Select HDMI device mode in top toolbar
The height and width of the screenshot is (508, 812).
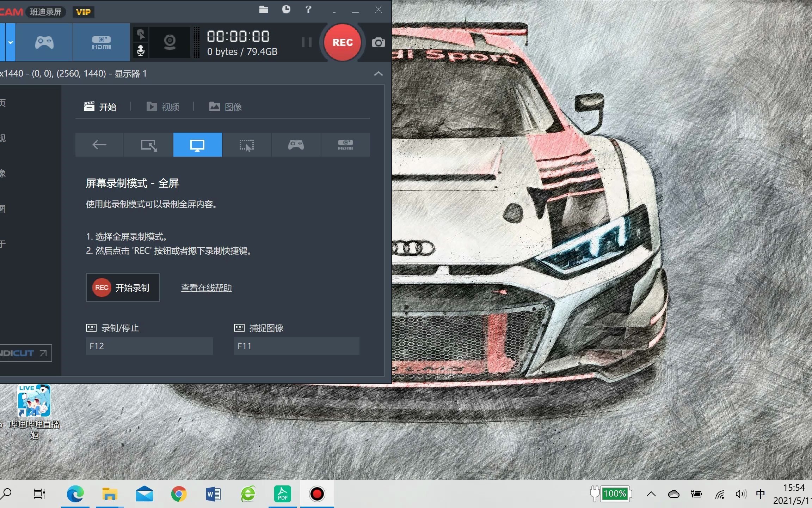[101, 42]
